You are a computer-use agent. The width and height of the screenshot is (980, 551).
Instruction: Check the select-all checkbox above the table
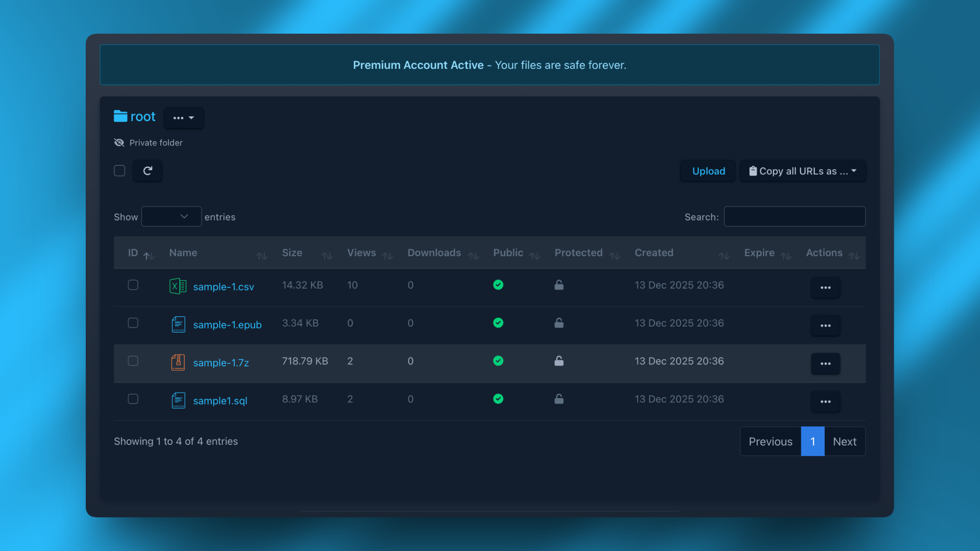click(x=119, y=171)
